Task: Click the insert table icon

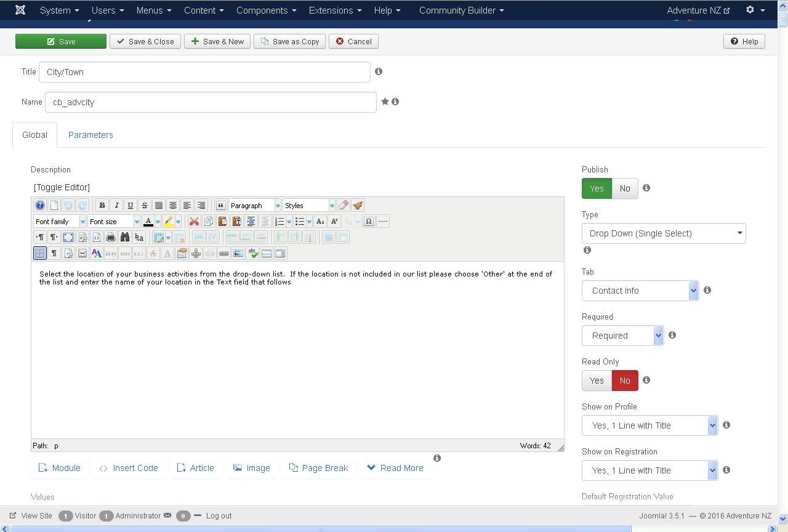Action: click(x=159, y=237)
